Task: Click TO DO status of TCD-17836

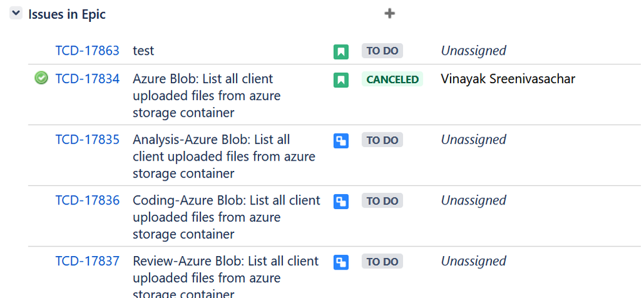Action: coord(382,201)
